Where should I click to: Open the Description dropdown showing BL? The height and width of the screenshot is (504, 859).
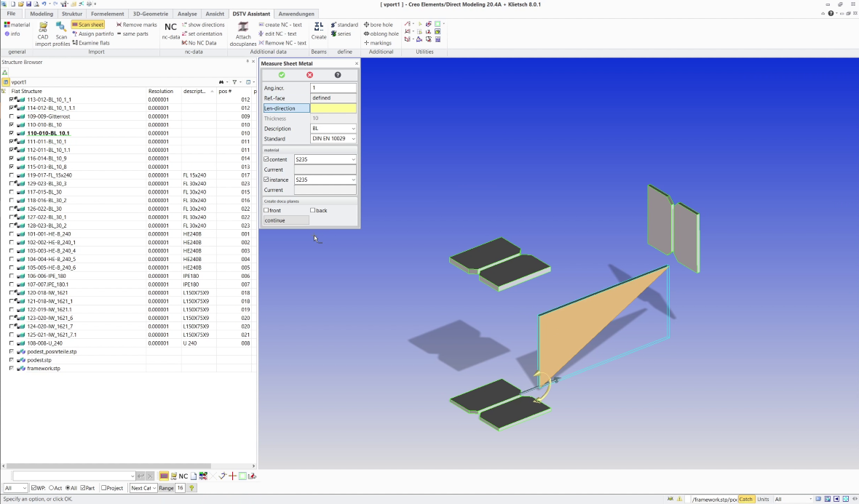click(x=333, y=129)
